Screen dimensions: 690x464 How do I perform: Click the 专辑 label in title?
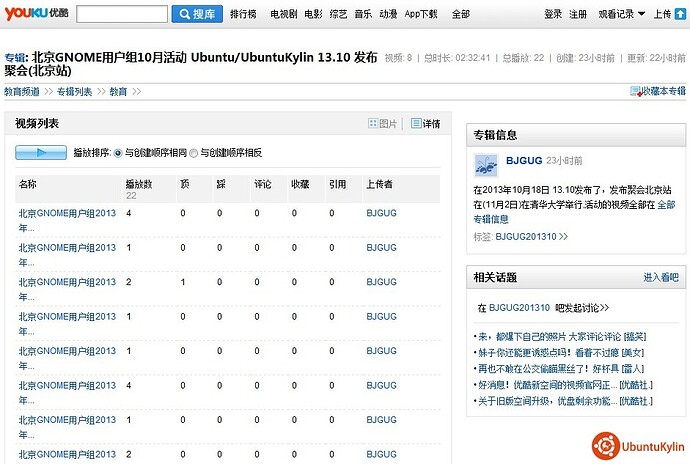coord(15,57)
